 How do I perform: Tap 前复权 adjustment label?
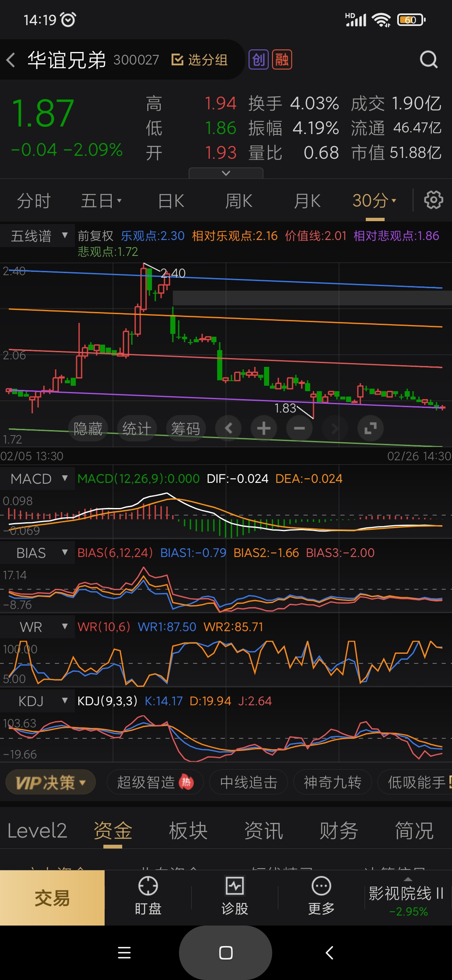click(95, 236)
